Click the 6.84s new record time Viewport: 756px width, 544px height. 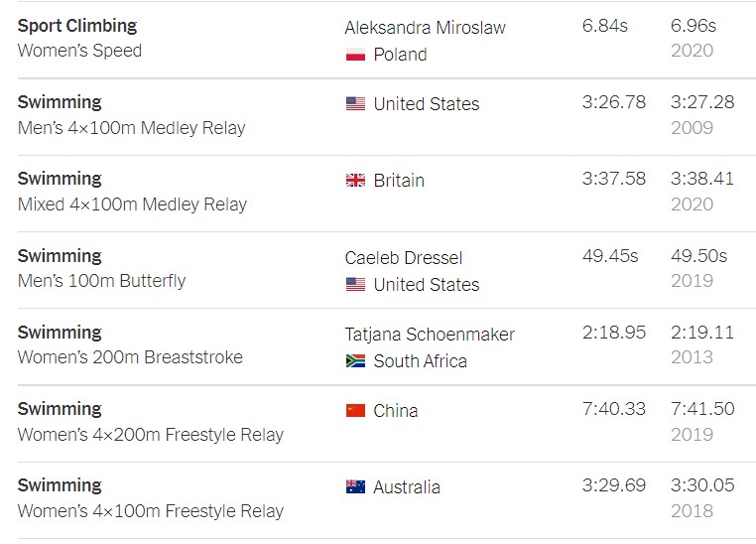(605, 26)
